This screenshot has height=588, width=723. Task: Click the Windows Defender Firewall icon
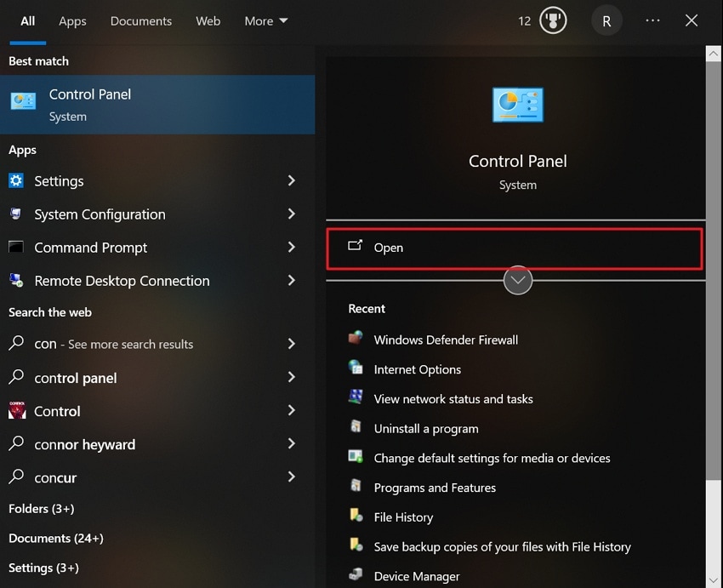tap(356, 338)
